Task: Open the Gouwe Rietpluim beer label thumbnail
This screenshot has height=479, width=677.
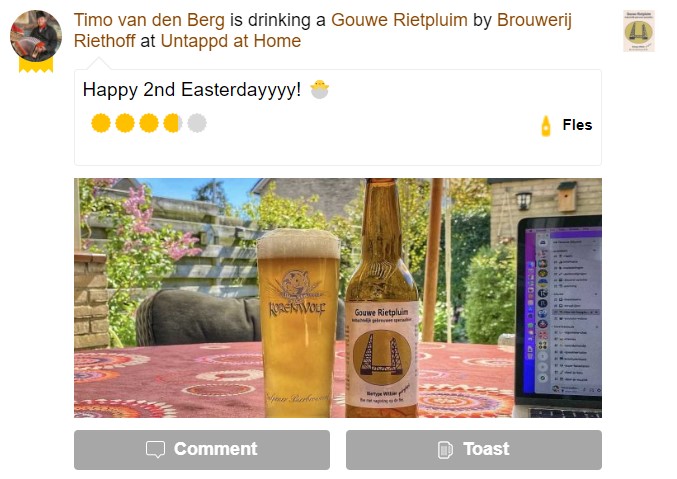Action: tap(639, 31)
